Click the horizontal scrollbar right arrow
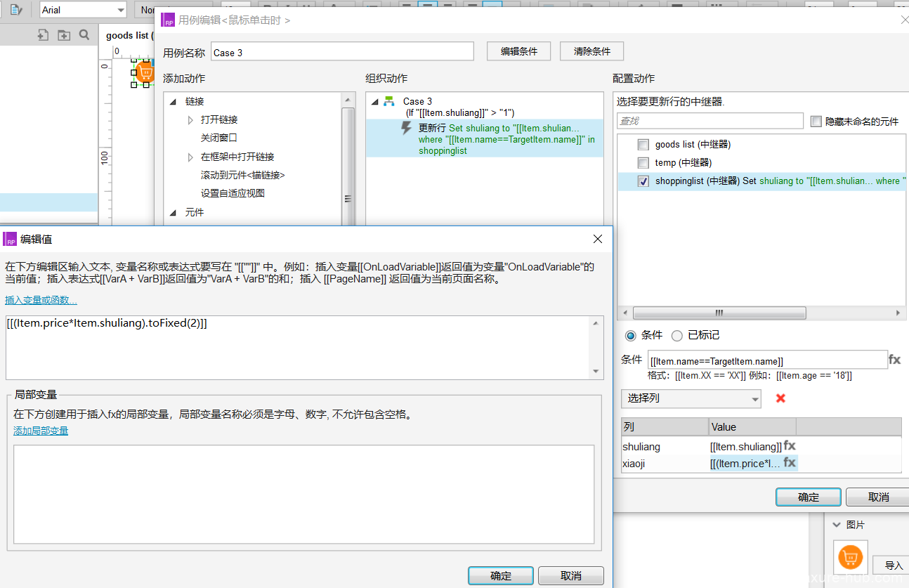This screenshot has width=909, height=588. (x=898, y=313)
